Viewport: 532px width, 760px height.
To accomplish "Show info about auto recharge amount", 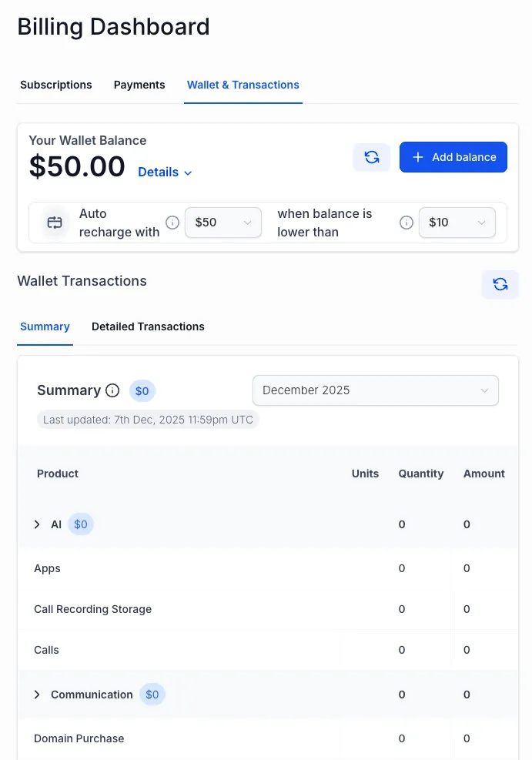I will (x=172, y=223).
